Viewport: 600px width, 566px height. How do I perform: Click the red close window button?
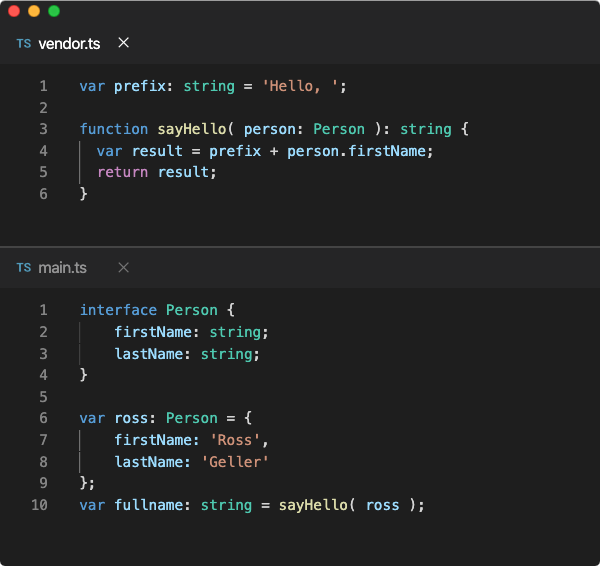[14, 11]
